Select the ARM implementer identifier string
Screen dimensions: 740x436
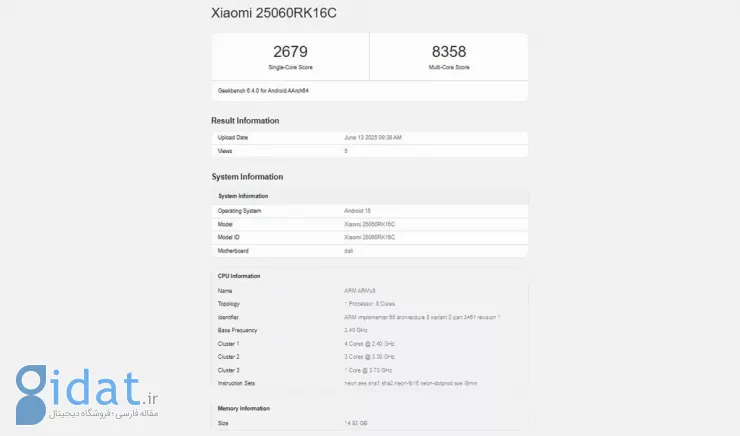(x=422, y=318)
